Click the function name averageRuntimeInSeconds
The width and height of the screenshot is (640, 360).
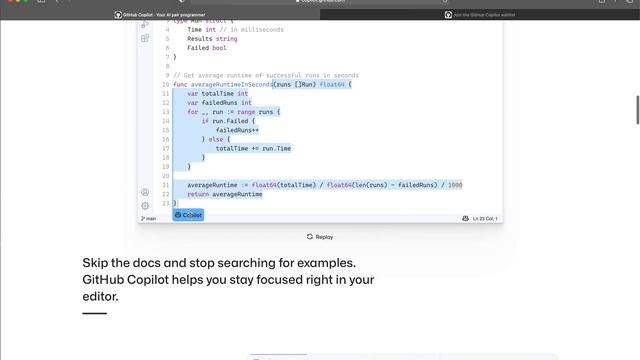coord(231,84)
